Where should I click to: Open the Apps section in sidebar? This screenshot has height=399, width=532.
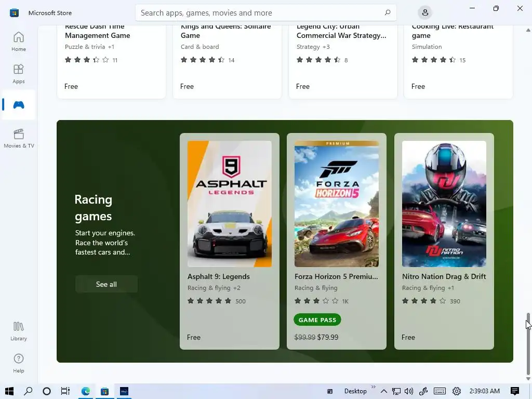point(19,74)
